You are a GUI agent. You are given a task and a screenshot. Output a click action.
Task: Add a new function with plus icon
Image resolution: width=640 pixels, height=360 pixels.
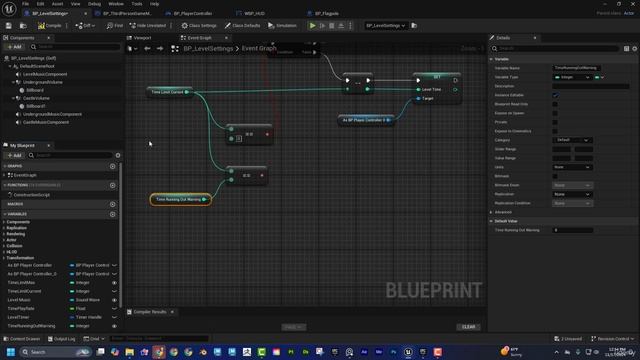click(113, 185)
